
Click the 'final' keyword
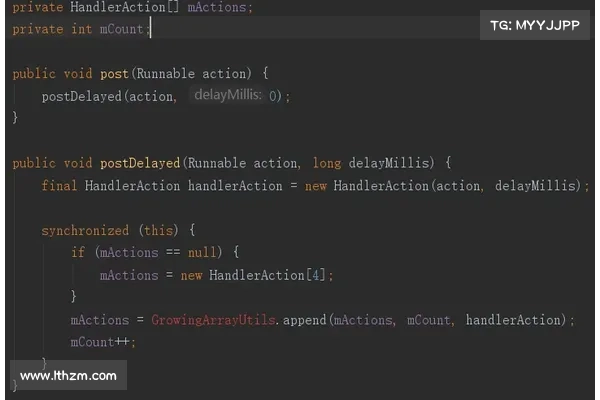pos(59,186)
